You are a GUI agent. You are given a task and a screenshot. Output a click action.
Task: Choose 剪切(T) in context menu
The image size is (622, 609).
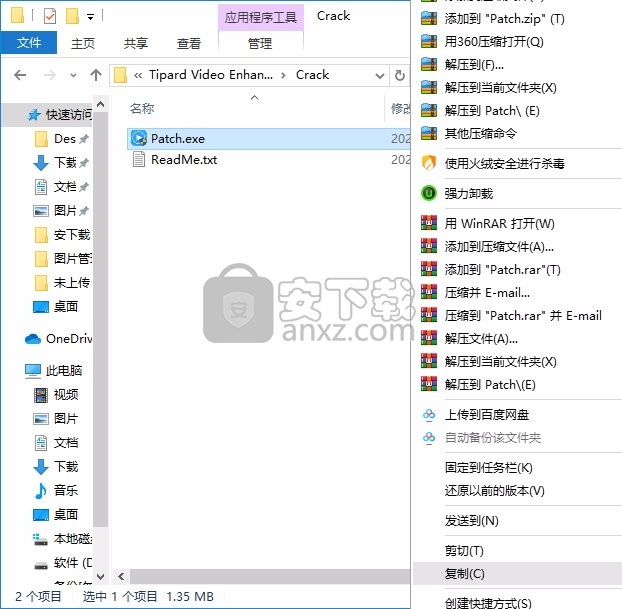pos(517,551)
